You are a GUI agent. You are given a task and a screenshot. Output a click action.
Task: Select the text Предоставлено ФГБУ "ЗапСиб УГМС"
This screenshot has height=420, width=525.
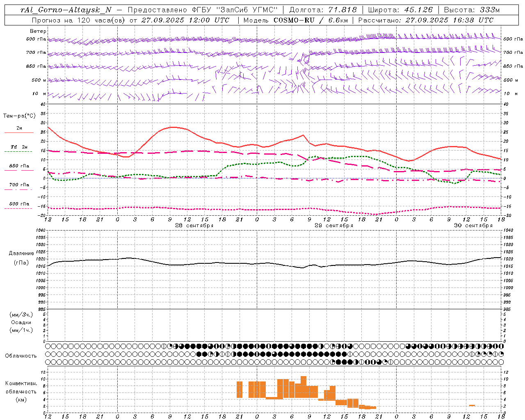tap(203, 10)
